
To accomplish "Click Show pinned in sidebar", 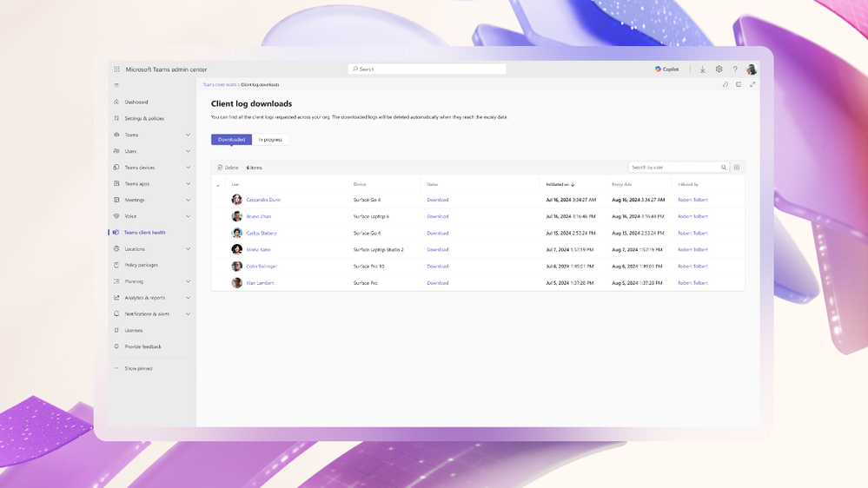I will [x=138, y=368].
